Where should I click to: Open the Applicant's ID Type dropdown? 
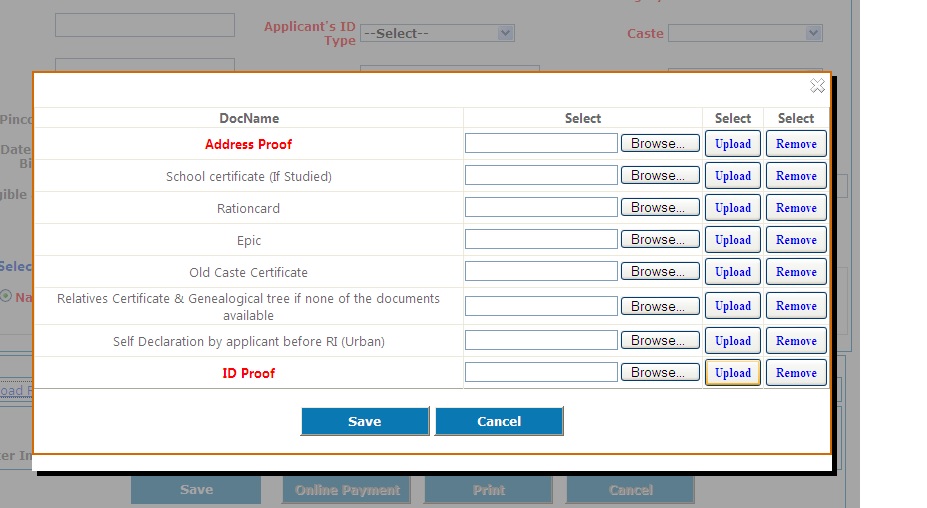(437, 33)
